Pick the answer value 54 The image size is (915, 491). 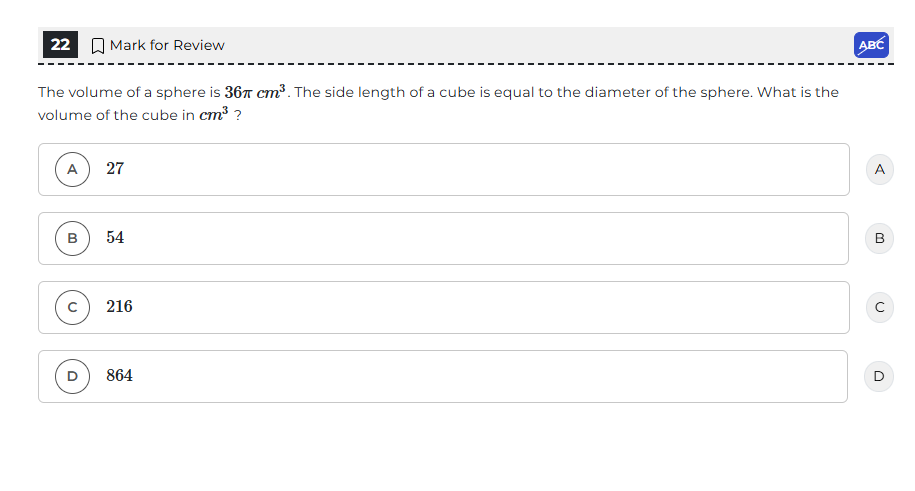[x=115, y=238]
